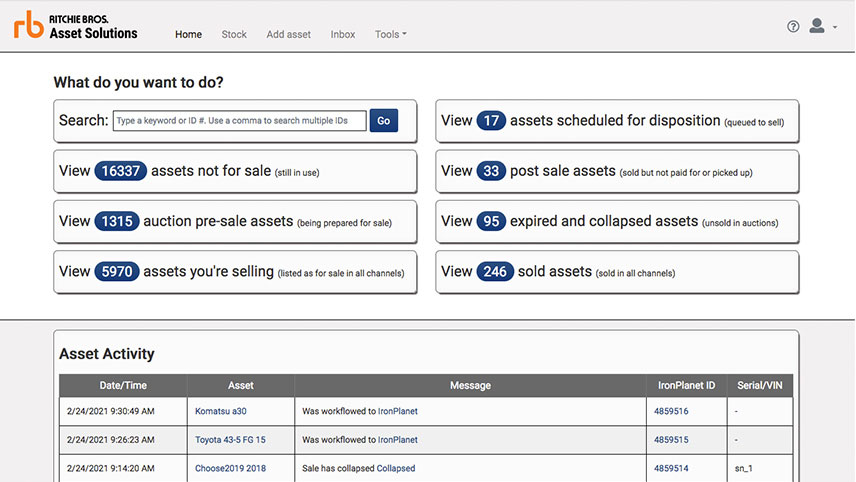Click the Asset column header
Image resolution: width=856 pixels, height=482 pixels.
(241, 385)
